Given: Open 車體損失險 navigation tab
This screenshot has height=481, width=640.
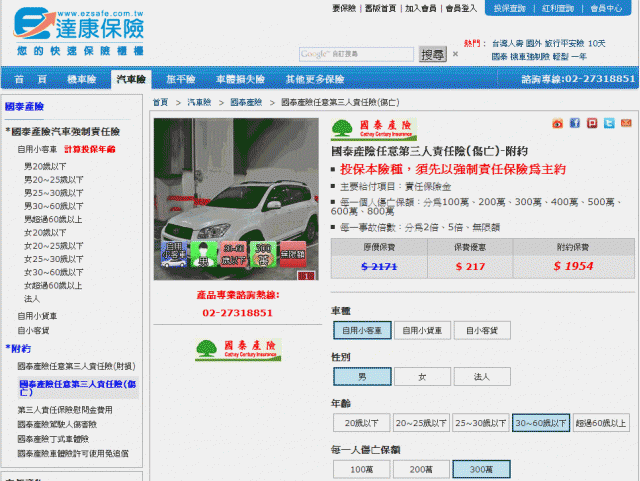Looking at the screenshot, I should tap(240, 79).
